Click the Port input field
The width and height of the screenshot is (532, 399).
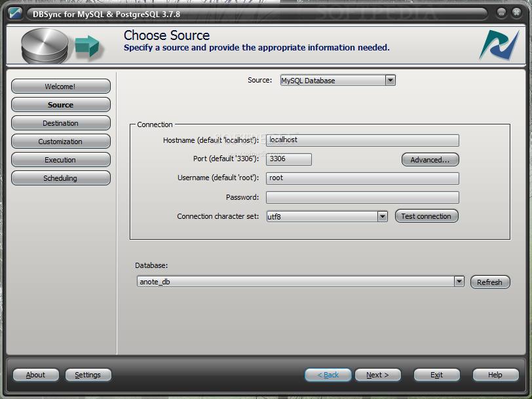(289, 159)
